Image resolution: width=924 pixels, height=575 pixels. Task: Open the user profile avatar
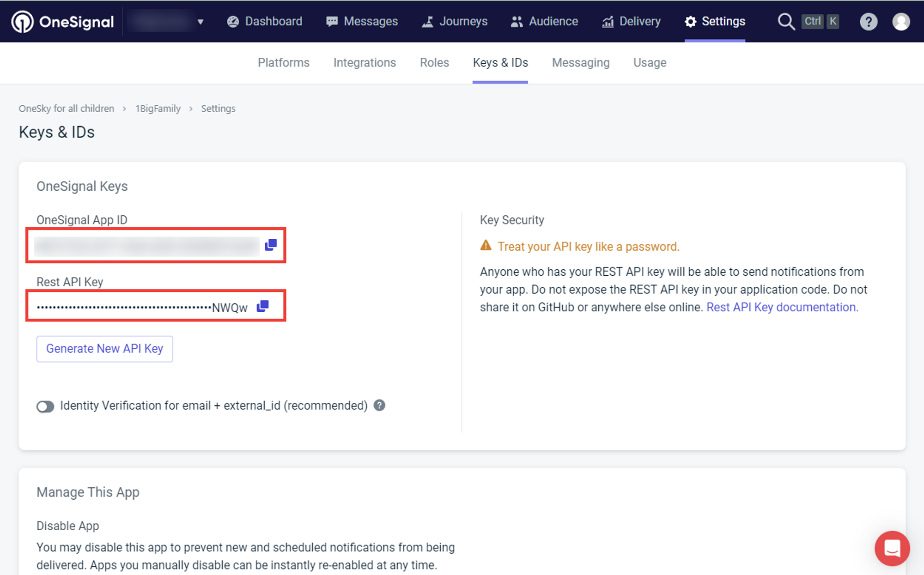(901, 21)
